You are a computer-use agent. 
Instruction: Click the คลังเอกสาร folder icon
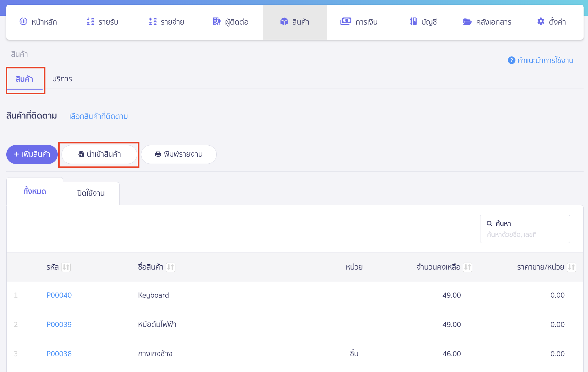click(x=467, y=22)
